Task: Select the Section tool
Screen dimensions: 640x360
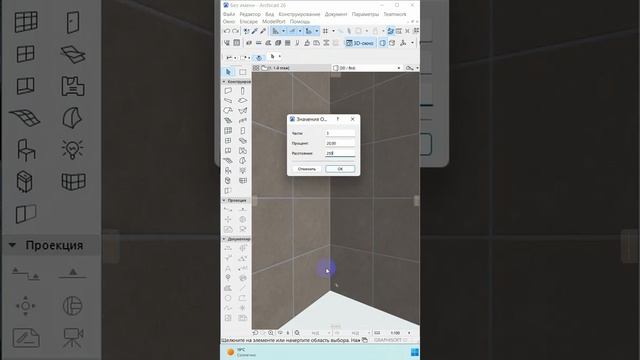Action: [228, 209]
